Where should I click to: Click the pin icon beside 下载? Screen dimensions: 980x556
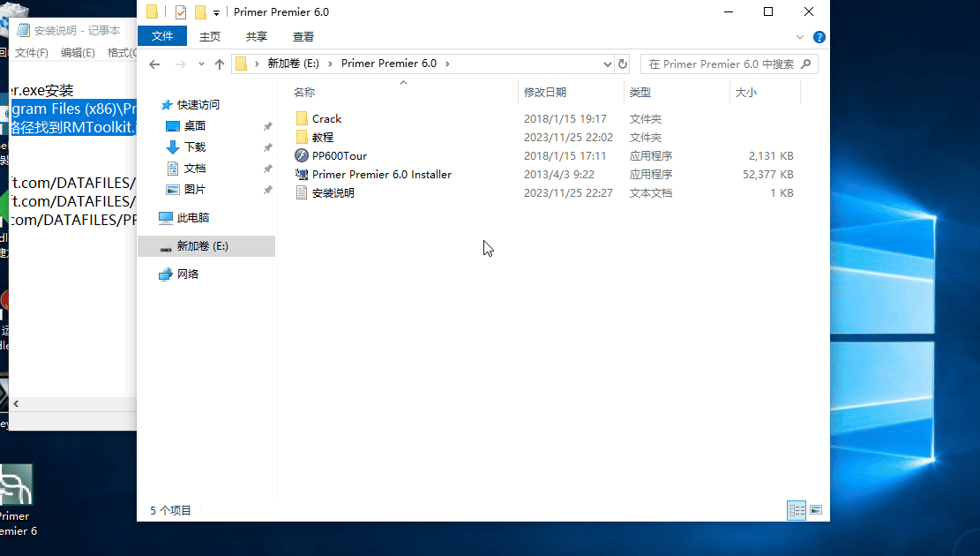click(267, 147)
